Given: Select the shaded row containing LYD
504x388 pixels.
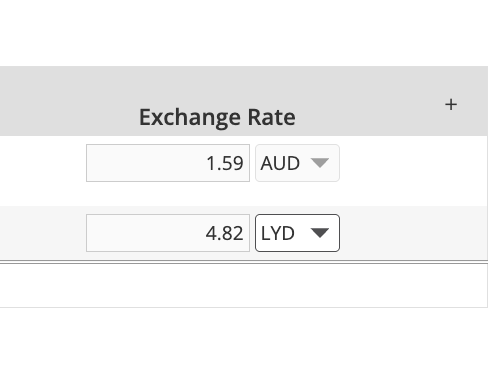Looking at the screenshot, I should point(244,233).
